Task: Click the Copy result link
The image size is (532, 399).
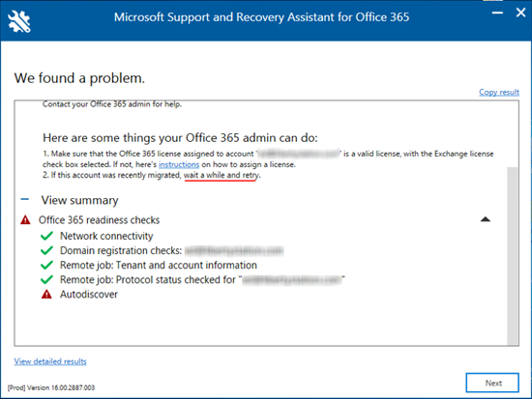Action: 499,92
